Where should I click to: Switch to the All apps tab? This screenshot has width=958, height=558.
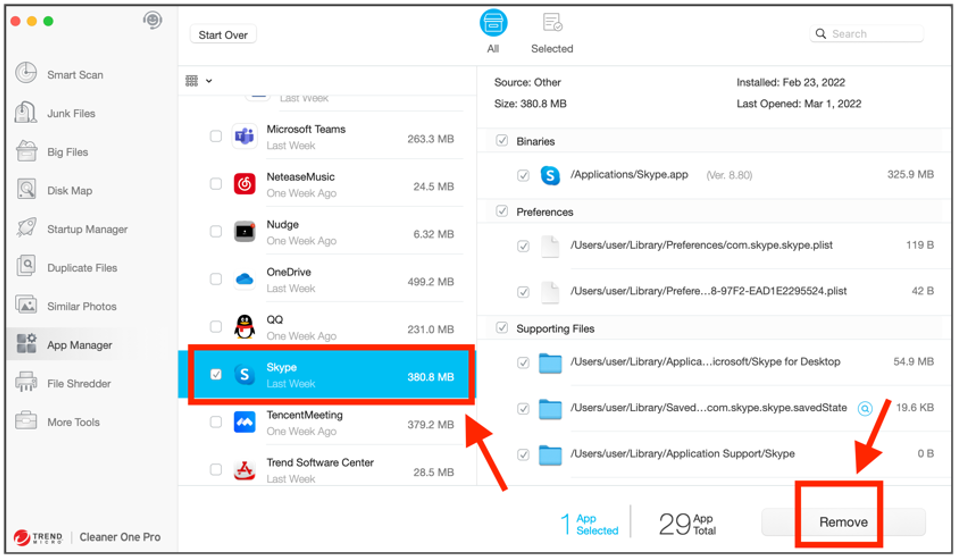[493, 33]
